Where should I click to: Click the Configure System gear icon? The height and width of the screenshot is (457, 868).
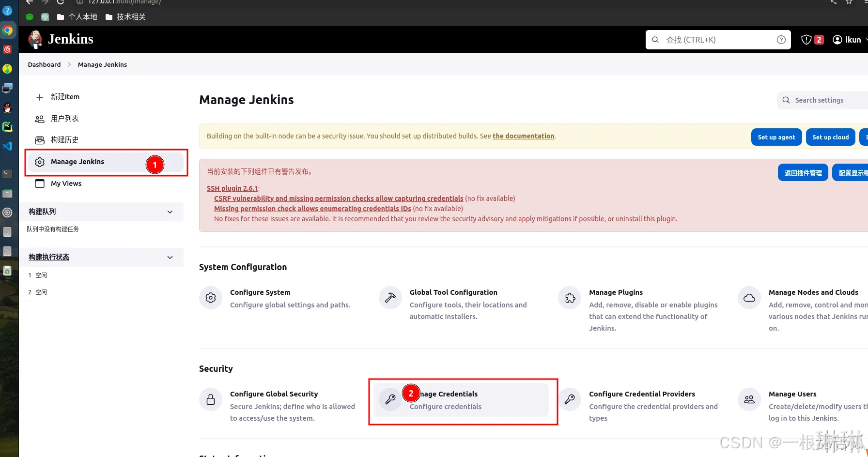(211, 298)
